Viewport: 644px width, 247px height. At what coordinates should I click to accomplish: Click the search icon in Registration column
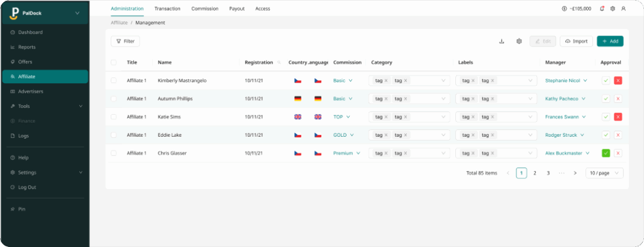279,62
